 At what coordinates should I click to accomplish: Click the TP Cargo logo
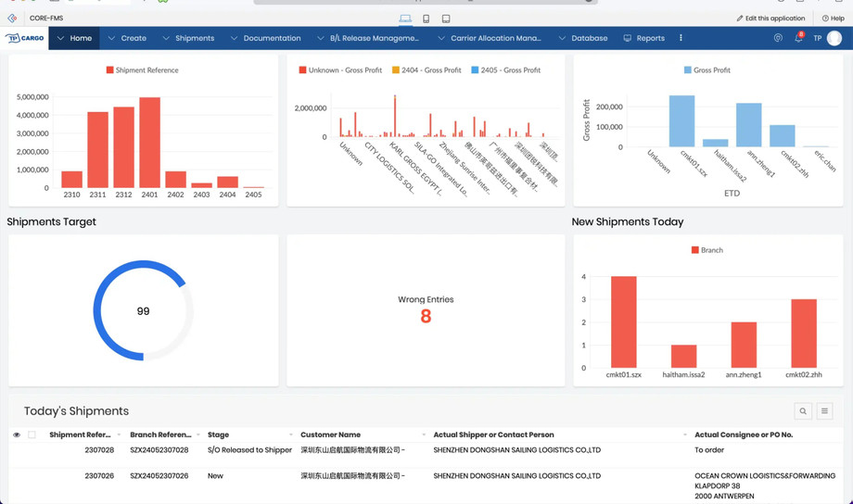pyautogui.click(x=25, y=39)
